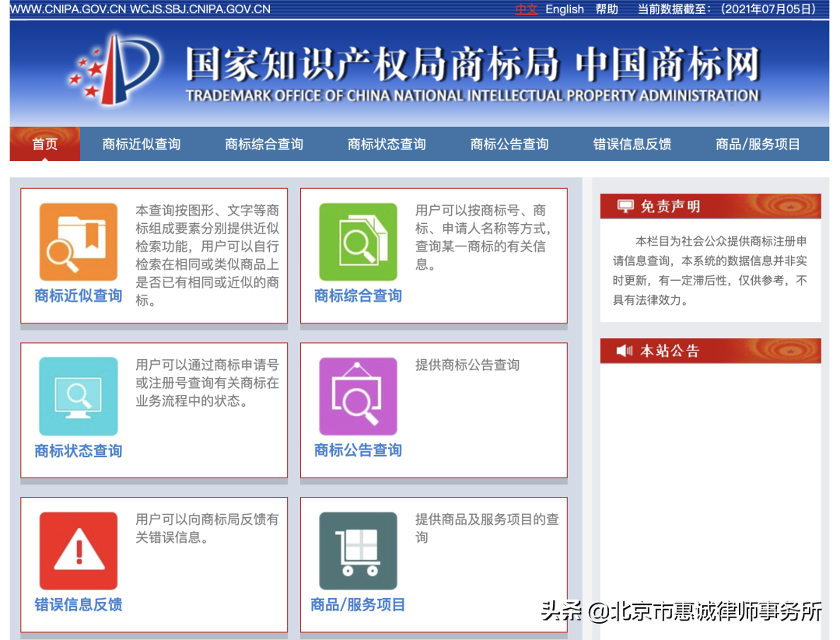Open the blue 商标综合查询 card title link

pos(358,296)
